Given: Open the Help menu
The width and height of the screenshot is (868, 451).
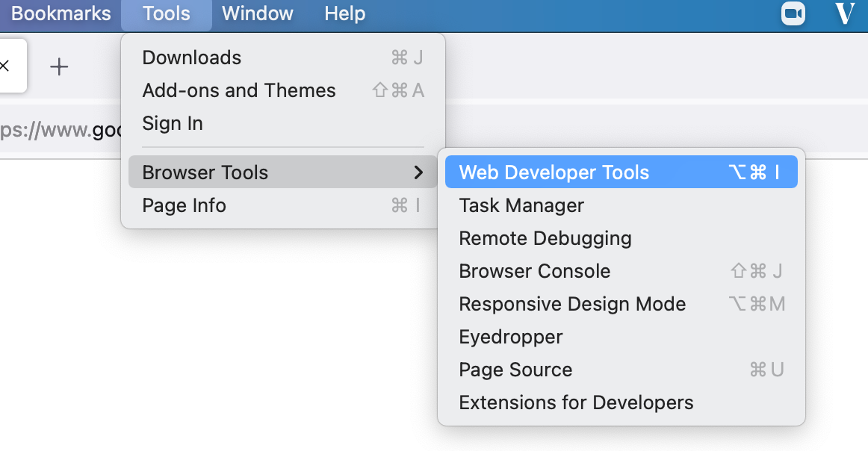Looking at the screenshot, I should coord(344,13).
